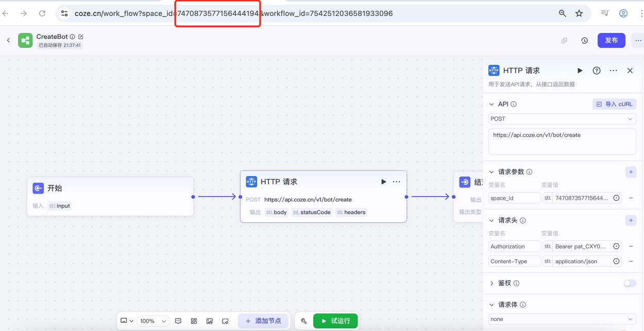Remove the Content-Type header row

point(631,262)
